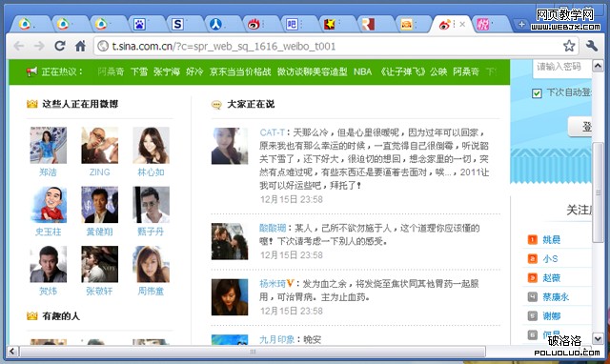The image size is (610, 364).
Task: Open the 九月印象 username link
Action: [x=277, y=339]
